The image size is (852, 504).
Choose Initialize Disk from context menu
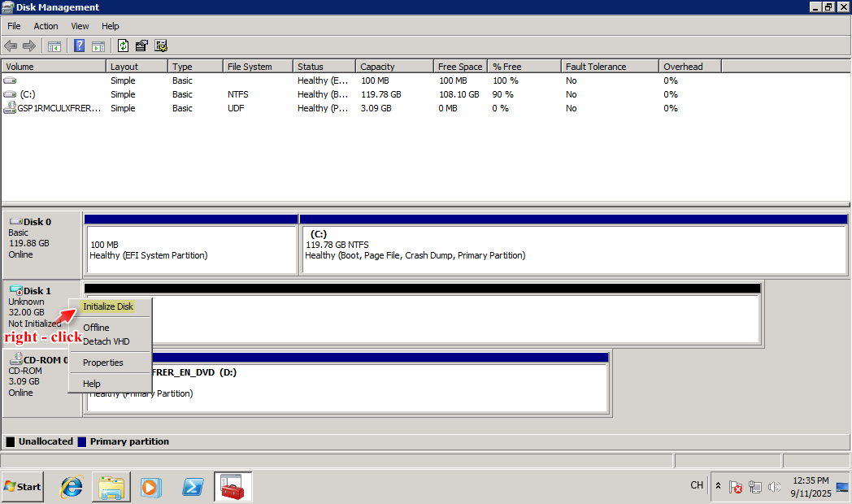108,306
